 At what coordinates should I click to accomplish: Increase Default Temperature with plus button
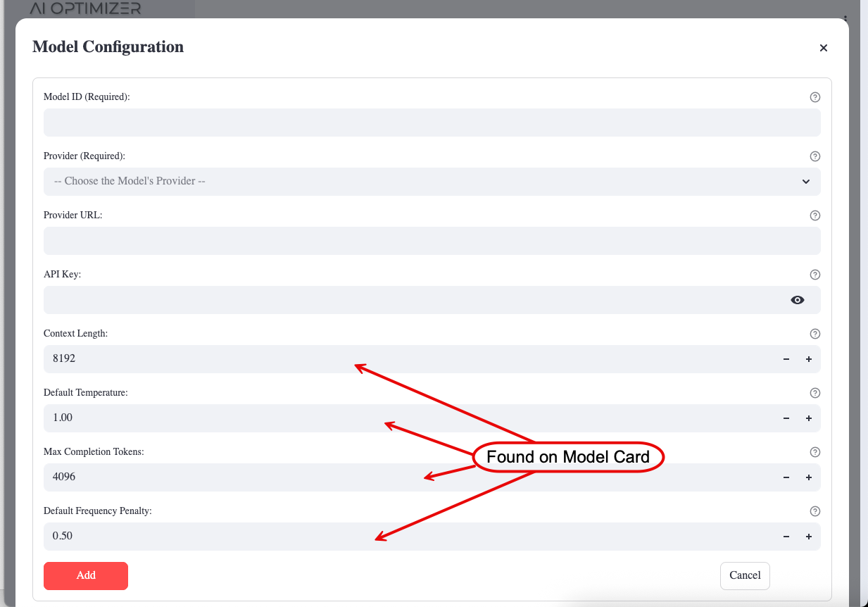[809, 418]
